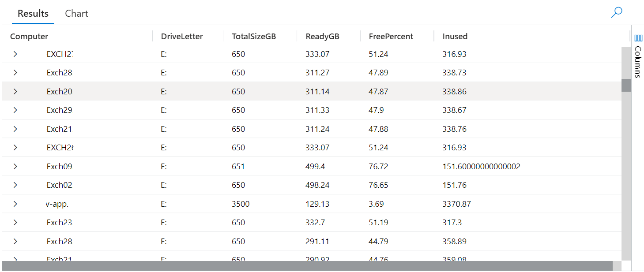Click the FreePercent value 76.72

click(378, 167)
